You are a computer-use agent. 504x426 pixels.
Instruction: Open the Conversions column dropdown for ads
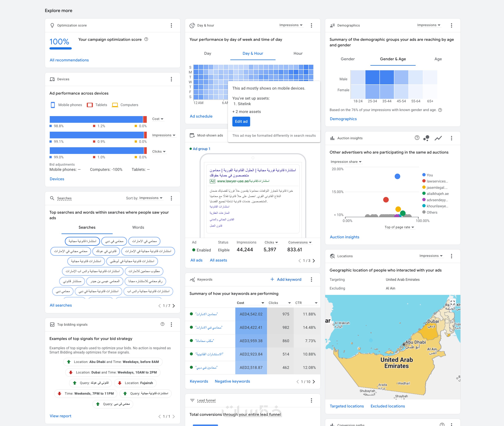(x=300, y=242)
